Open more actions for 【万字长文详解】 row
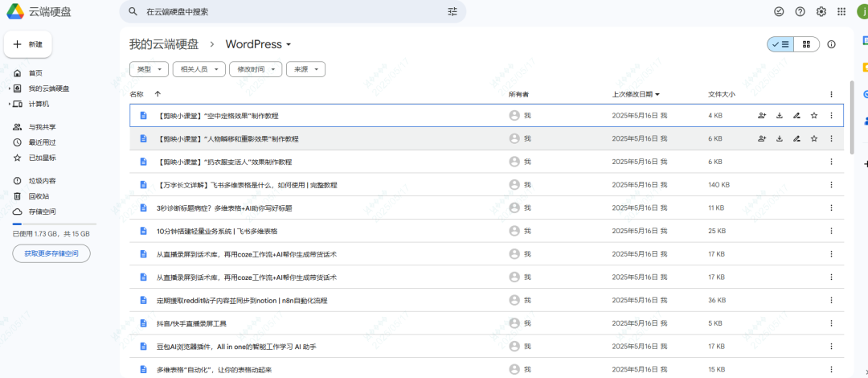 [831, 184]
